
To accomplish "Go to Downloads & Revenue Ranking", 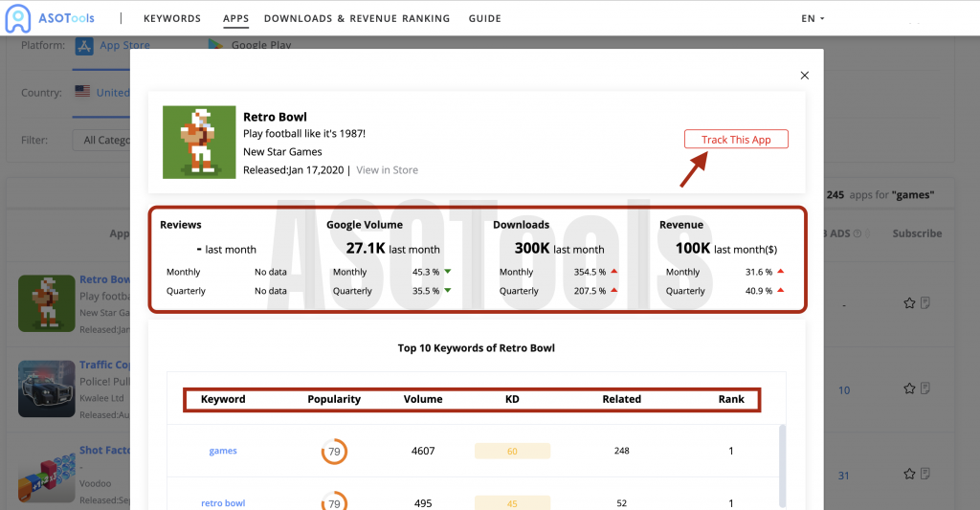I will (357, 19).
